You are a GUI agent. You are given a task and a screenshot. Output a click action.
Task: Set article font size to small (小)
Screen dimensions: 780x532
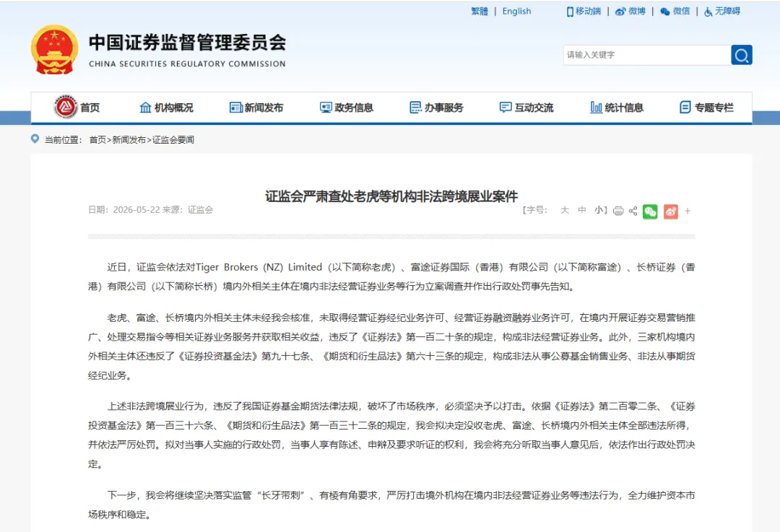(x=599, y=210)
